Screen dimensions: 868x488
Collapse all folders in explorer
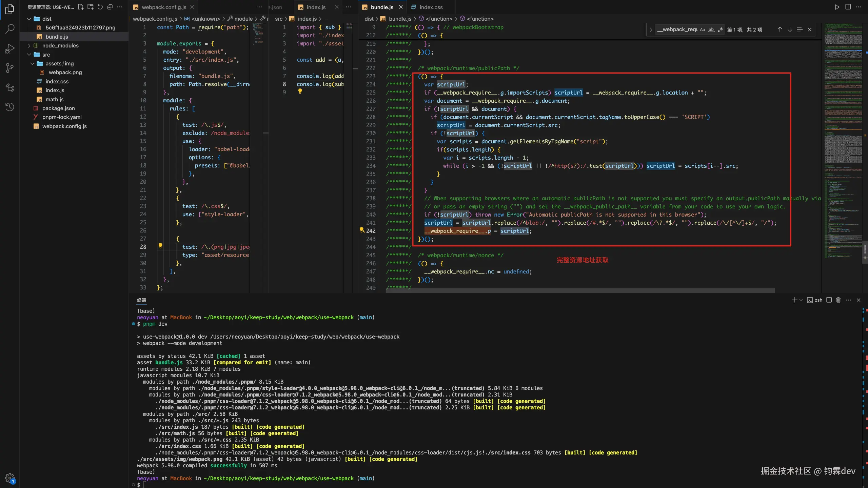(x=110, y=7)
